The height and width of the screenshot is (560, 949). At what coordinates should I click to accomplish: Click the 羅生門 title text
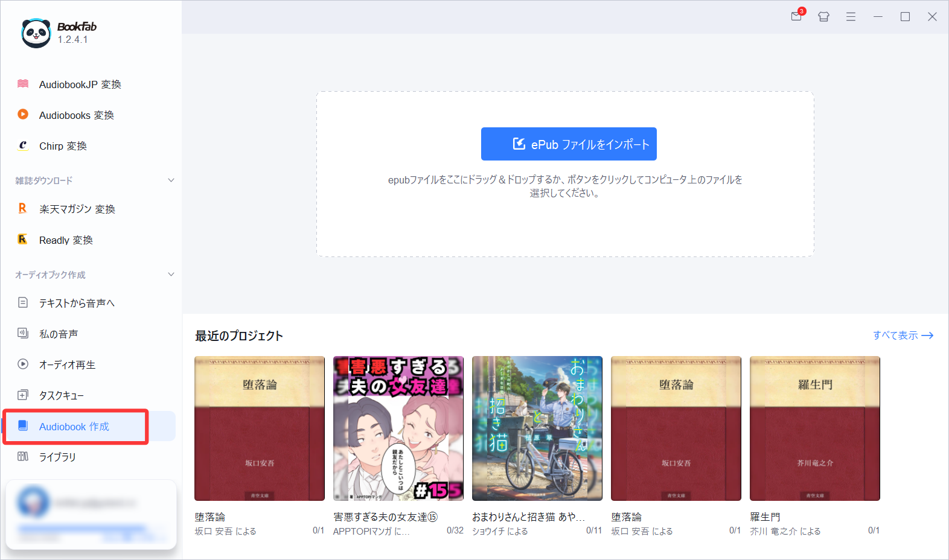pyautogui.click(x=765, y=517)
